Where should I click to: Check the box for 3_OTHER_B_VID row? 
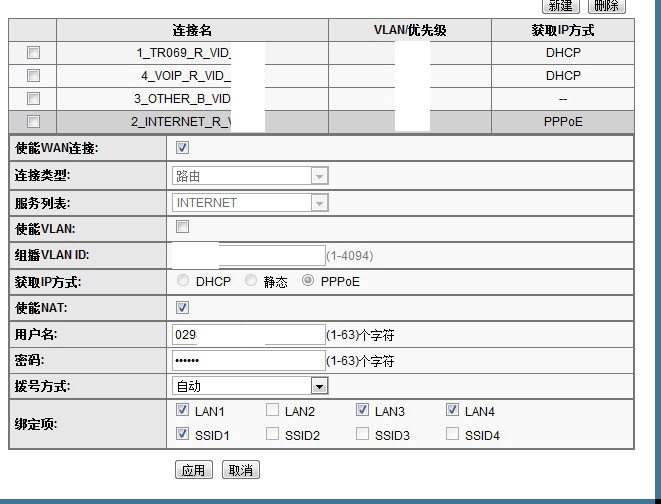click(x=33, y=99)
